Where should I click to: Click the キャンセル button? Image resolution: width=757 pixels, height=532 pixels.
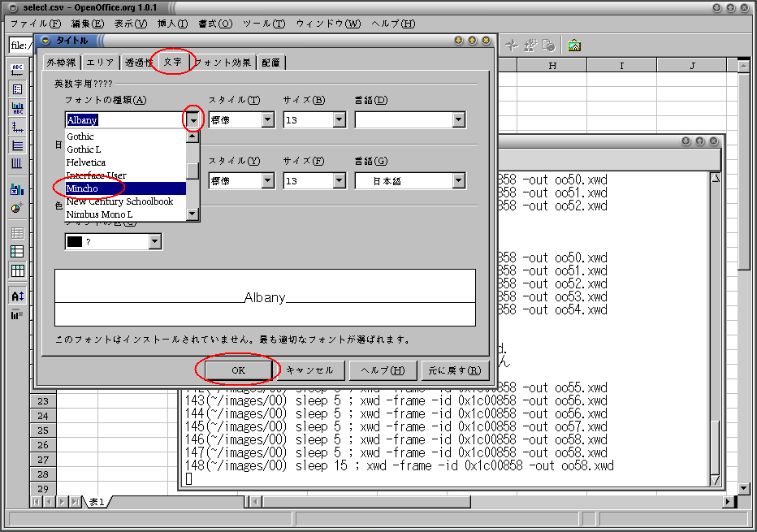pyautogui.click(x=310, y=370)
